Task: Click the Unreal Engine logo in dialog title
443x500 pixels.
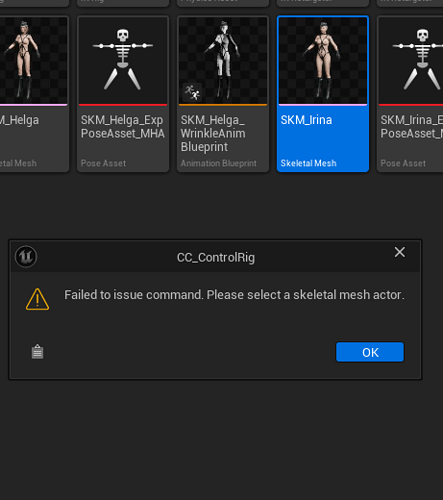Action: pyautogui.click(x=26, y=257)
